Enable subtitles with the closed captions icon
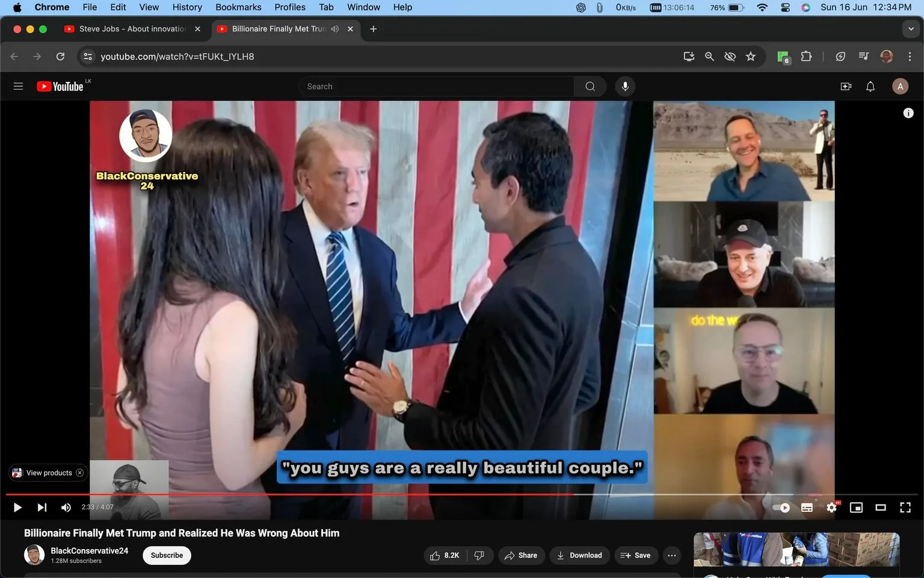This screenshot has height=578, width=924. [807, 508]
